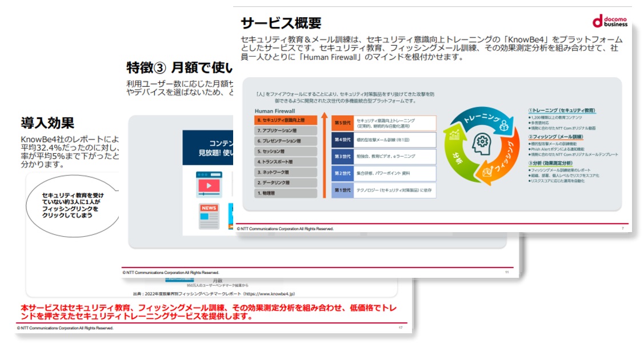This screenshot has height=347, width=644.
Task: Select the 5. セッション層 row
Action: point(286,151)
